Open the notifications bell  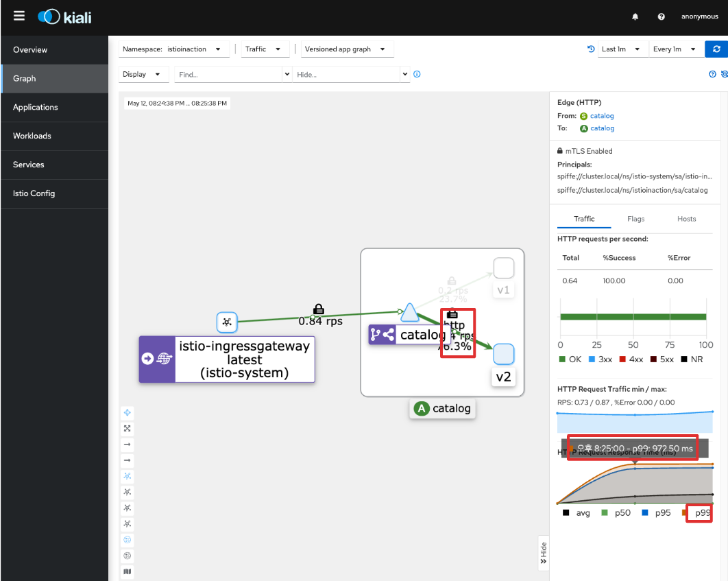(635, 16)
